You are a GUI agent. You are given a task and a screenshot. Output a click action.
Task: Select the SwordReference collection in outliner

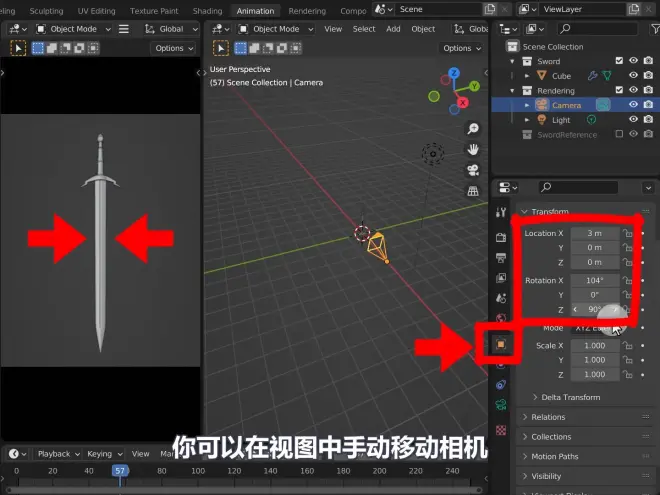click(567, 135)
